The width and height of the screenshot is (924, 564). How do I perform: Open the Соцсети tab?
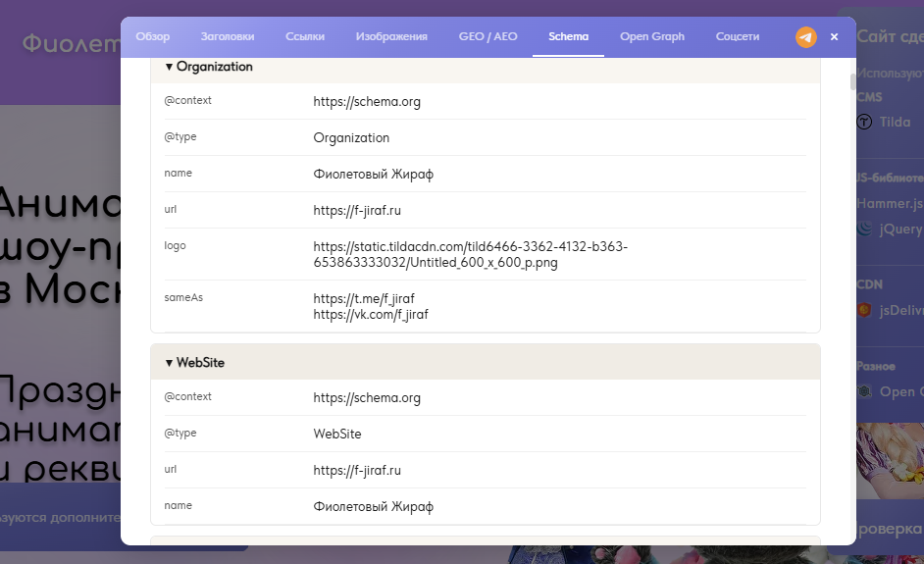(738, 36)
